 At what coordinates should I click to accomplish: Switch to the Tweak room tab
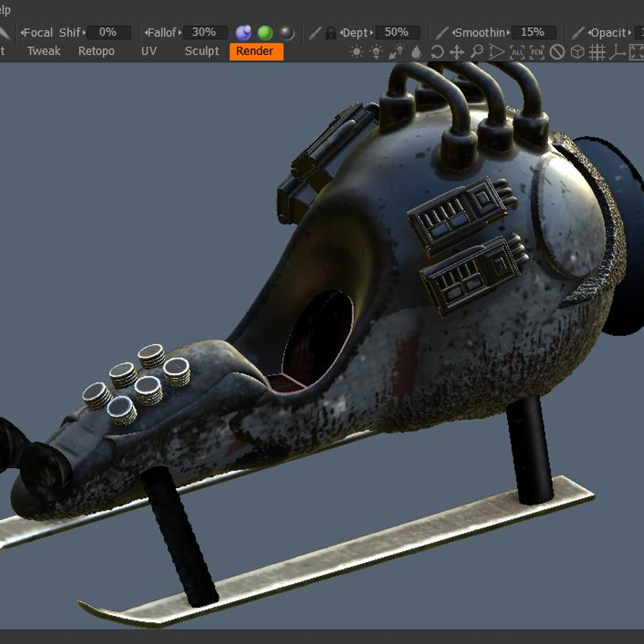(43, 51)
